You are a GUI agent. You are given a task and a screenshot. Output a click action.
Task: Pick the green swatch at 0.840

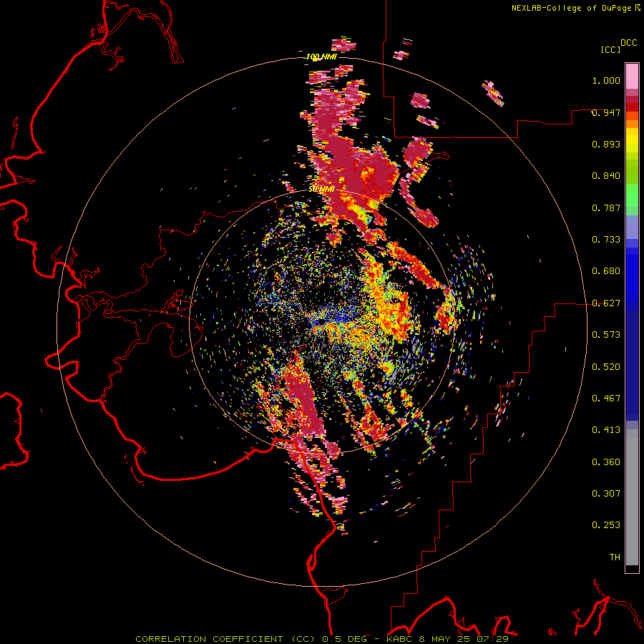click(632, 175)
